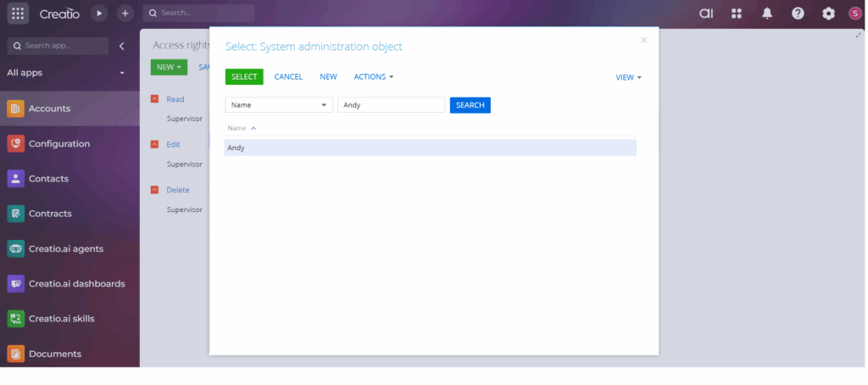The image size is (868, 385).
Task: Open the help question mark icon
Action: 798,14
